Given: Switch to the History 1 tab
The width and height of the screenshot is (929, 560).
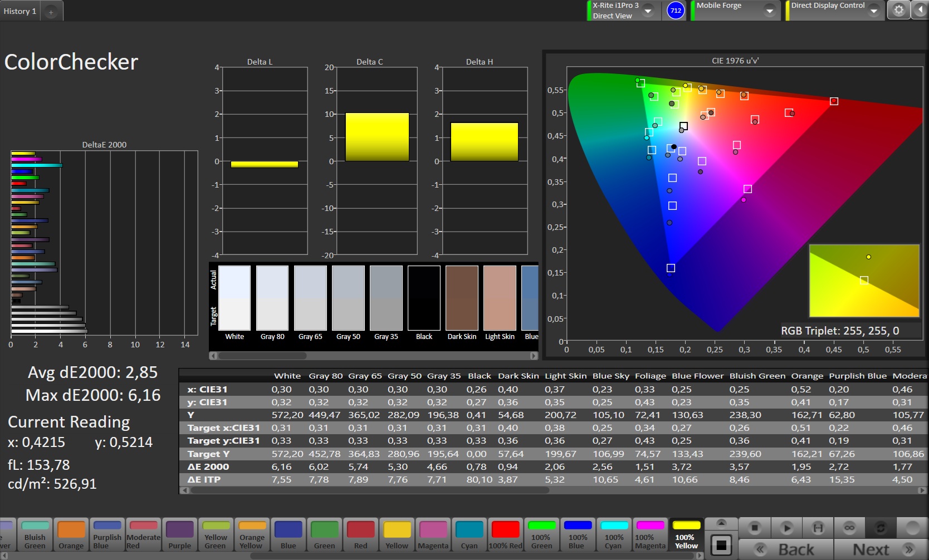Looking at the screenshot, I should pyautogui.click(x=20, y=11).
